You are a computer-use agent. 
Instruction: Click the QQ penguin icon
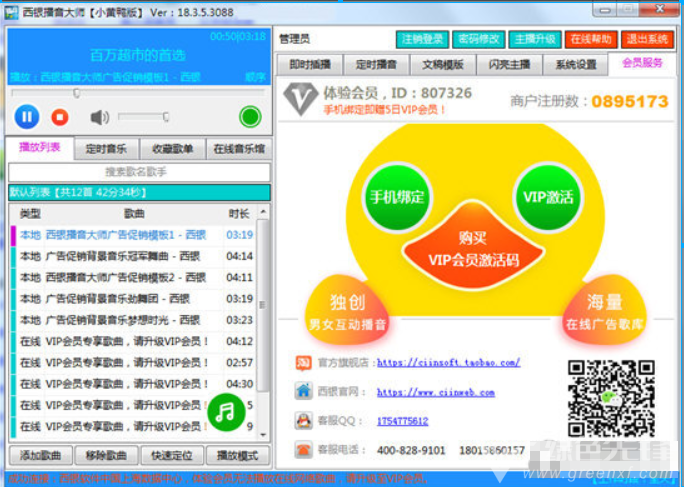pos(303,421)
